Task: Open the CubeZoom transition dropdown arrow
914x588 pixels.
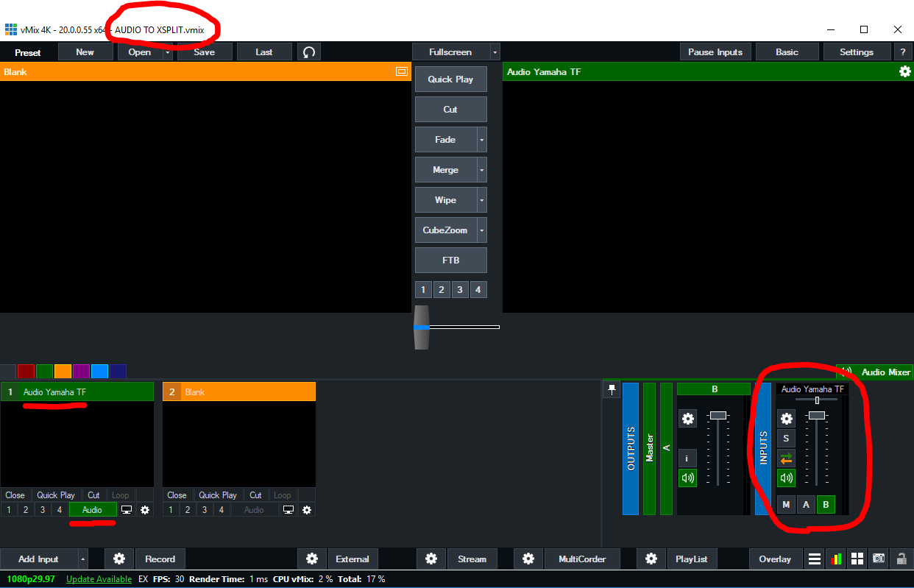Action: [x=482, y=230]
